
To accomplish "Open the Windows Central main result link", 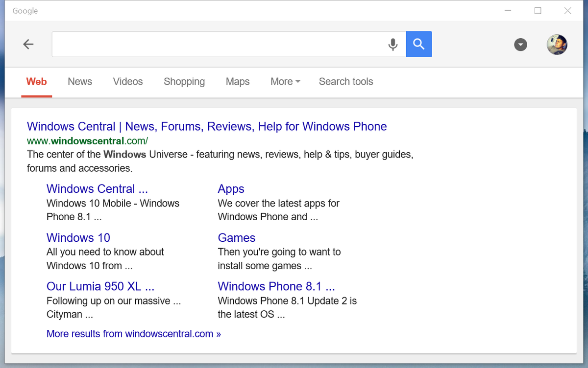I will coord(207,126).
